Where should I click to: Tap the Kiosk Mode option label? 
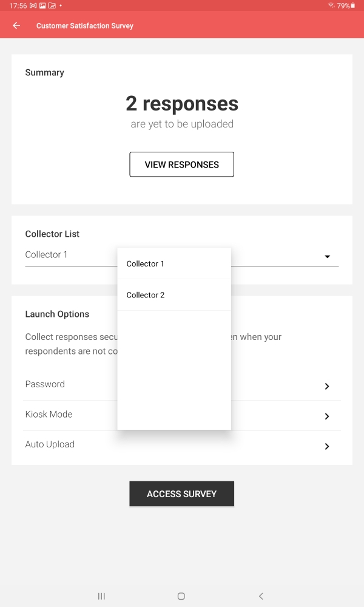tap(49, 414)
